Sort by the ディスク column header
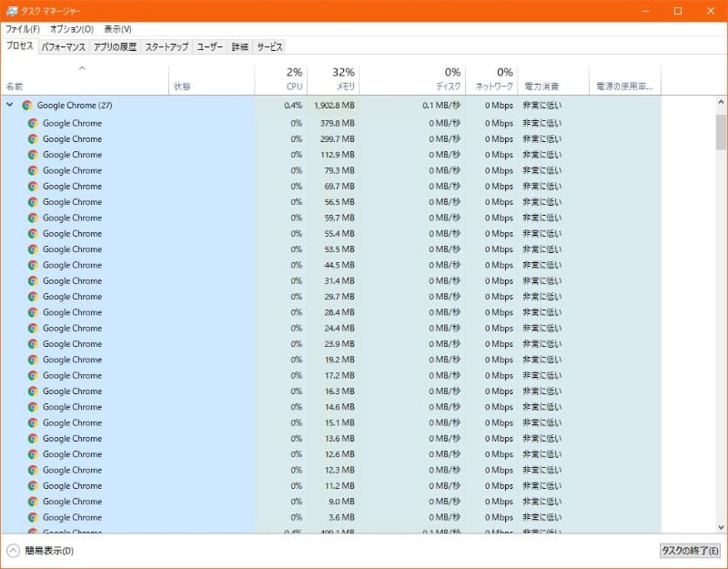Screen dimensions: 728x569 point(412,79)
